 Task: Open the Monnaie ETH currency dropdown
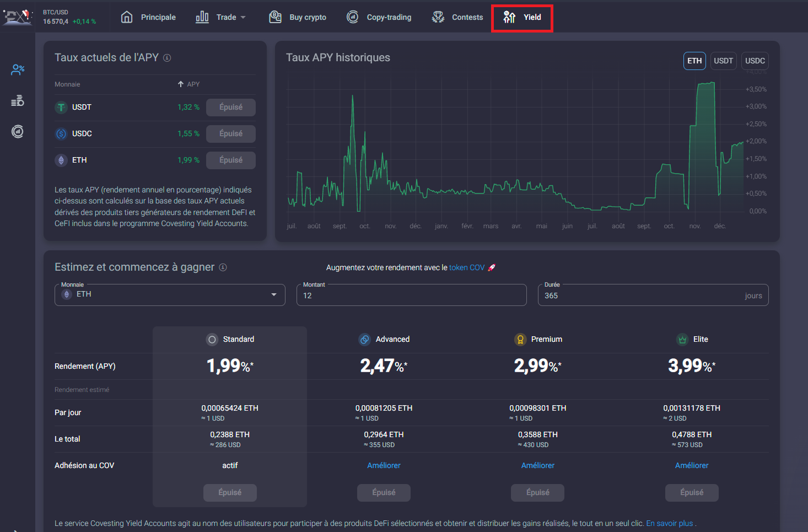click(170, 295)
